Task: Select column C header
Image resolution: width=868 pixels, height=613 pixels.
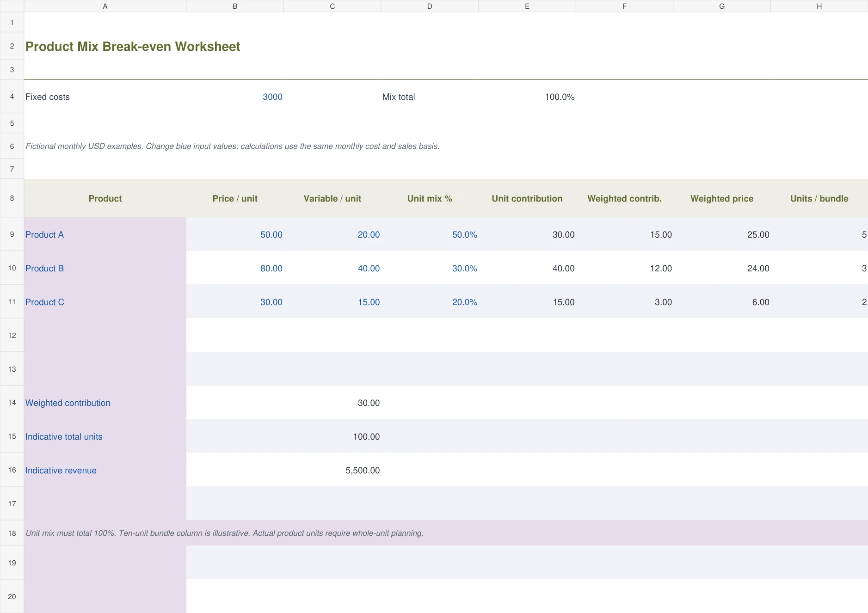Action: (x=332, y=6)
